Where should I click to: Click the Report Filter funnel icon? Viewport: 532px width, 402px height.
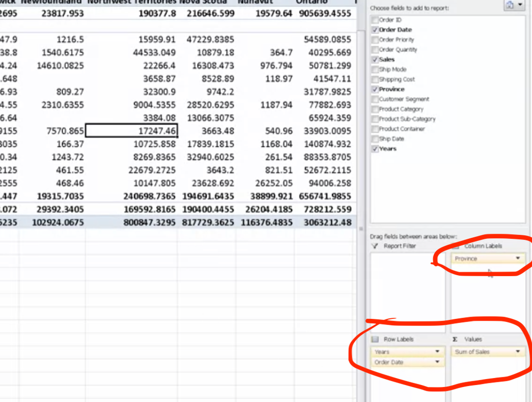(x=374, y=246)
